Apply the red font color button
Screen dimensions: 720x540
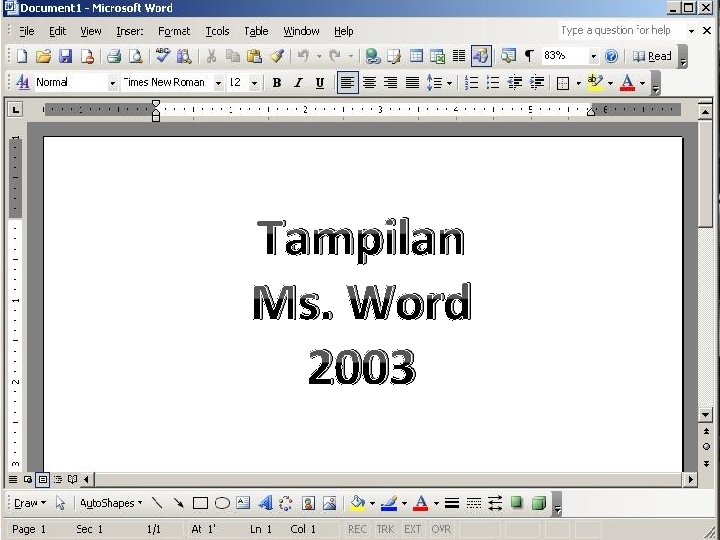pos(627,83)
